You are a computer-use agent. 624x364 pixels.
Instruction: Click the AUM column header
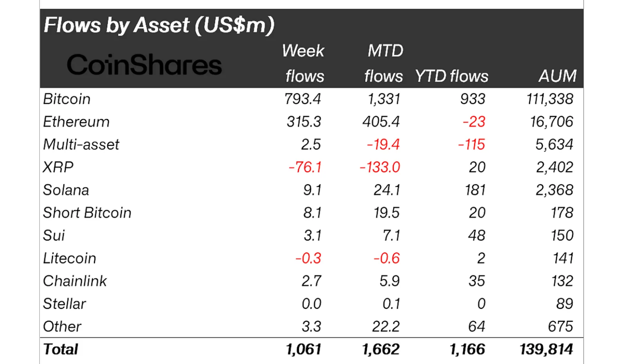(558, 76)
